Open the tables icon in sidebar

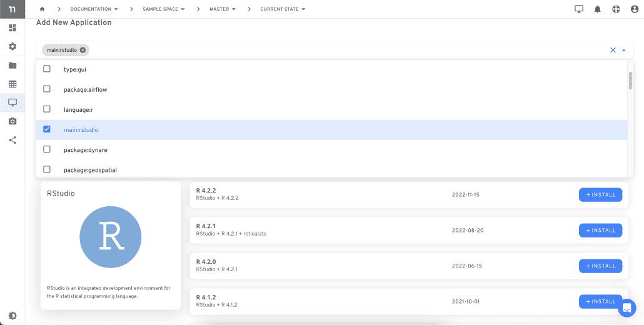tap(13, 84)
